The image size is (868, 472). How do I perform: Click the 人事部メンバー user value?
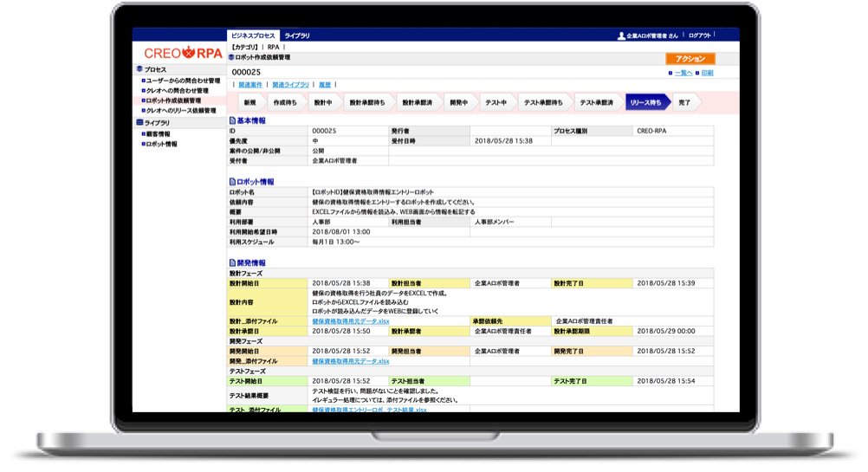pyautogui.click(x=495, y=222)
